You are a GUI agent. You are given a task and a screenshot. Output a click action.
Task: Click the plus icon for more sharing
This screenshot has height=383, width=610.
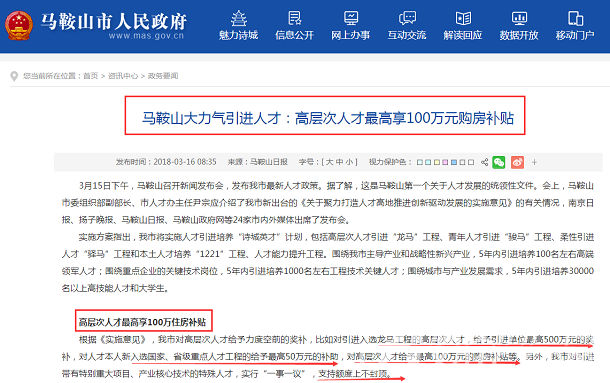click(x=534, y=162)
